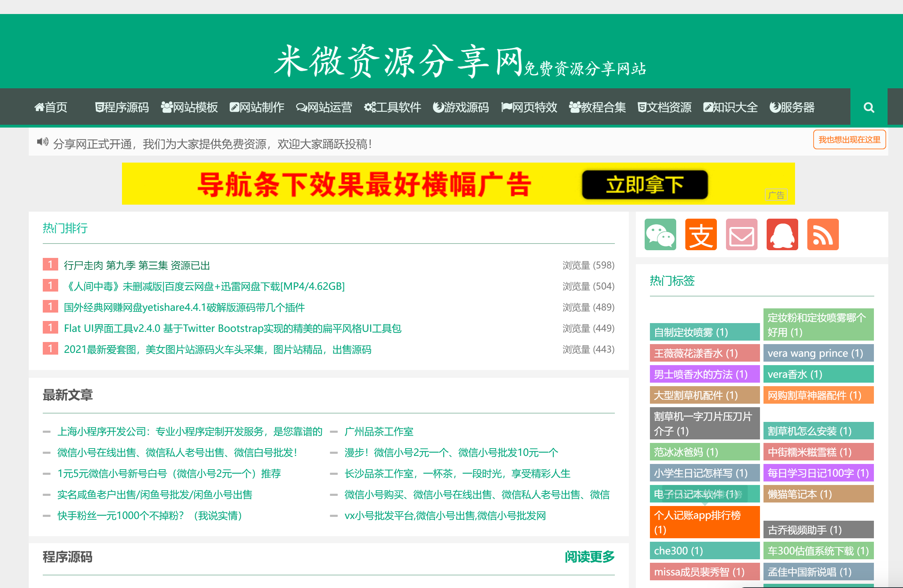Click the QQ penguin icon
The height and width of the screenshot is (588, 903).
coord(782,234)
